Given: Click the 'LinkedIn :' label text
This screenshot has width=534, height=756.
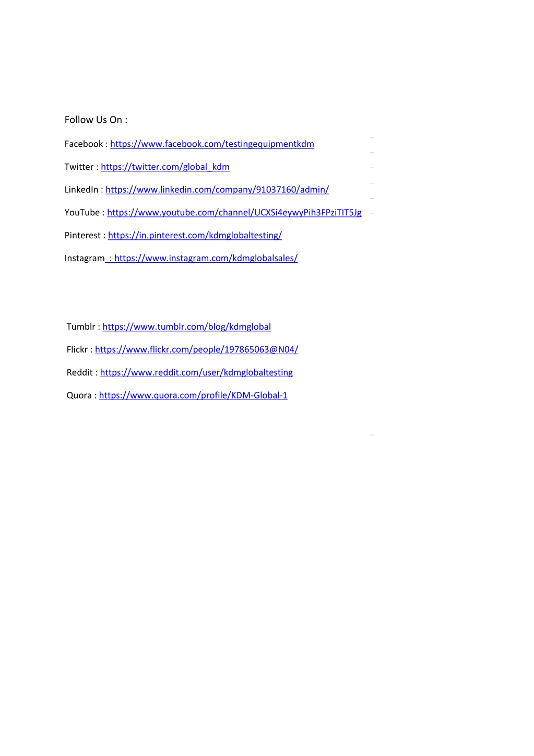Looking at the screenshot, I should click(84, 190).
